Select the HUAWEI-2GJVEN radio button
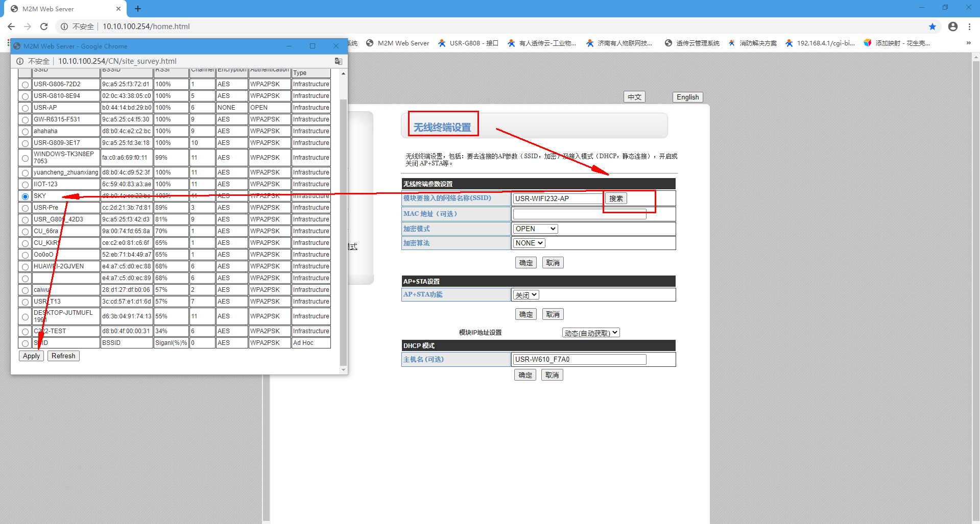 (x=25, y=267)
